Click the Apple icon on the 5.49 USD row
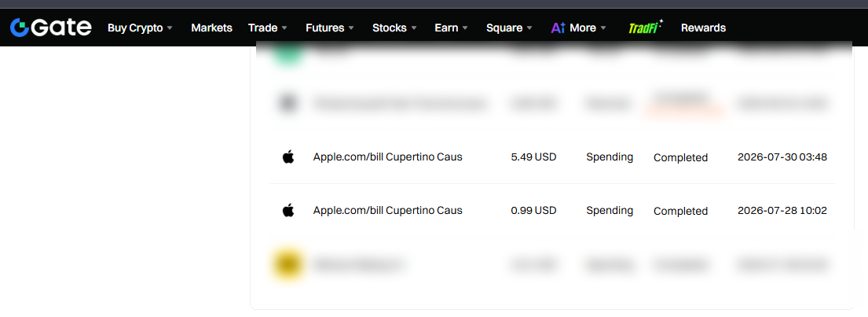The height and width of the screenshot is (317, 868). point(288,157)
